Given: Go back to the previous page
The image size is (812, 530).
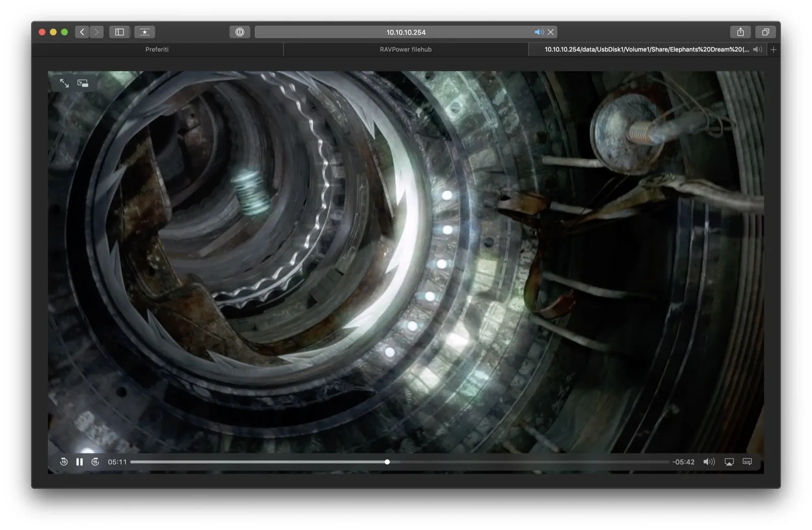Looking at the screenshot, I should (82, 32).
